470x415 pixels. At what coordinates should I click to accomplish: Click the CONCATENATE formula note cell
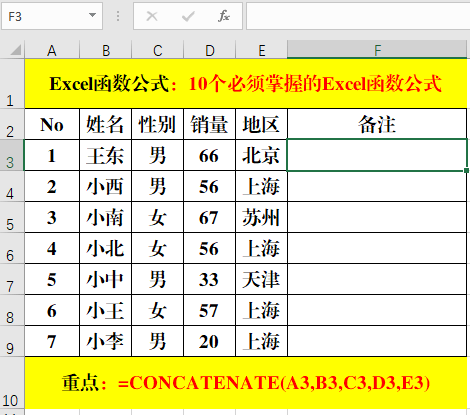click(246, 383)
